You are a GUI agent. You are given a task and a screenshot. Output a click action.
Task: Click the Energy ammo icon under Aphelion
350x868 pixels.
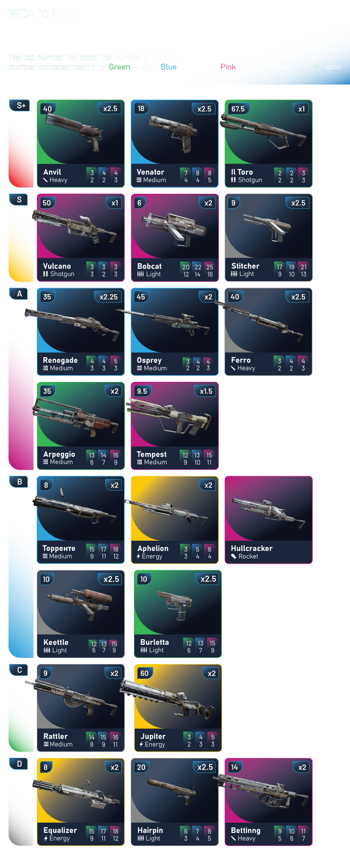pyautogui.click(x=139, y=557)
